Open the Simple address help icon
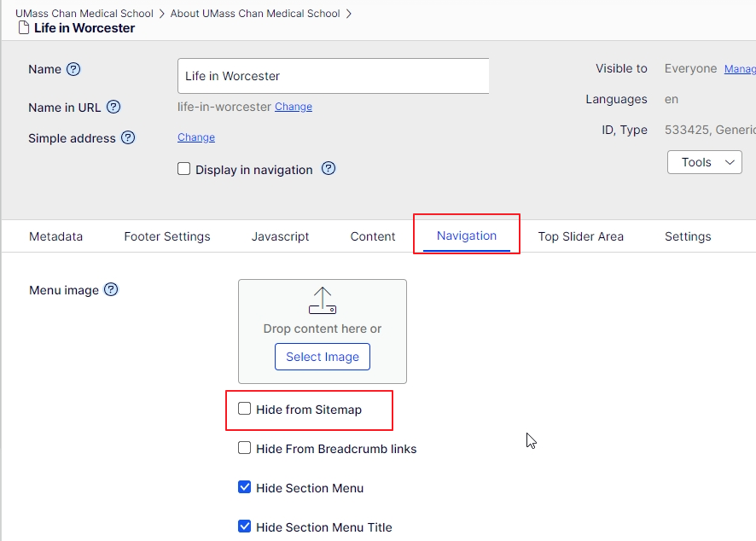The width and height of the screenshot is (756, 541). point(128,137)
